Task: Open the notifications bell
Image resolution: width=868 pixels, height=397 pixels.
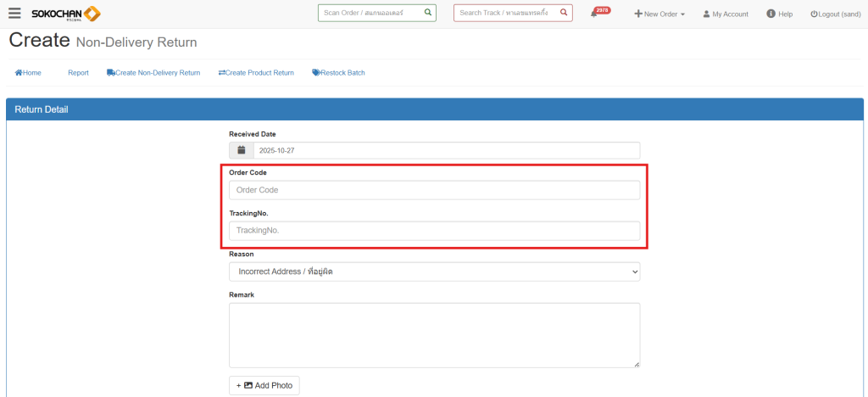Action: [594, 14]
